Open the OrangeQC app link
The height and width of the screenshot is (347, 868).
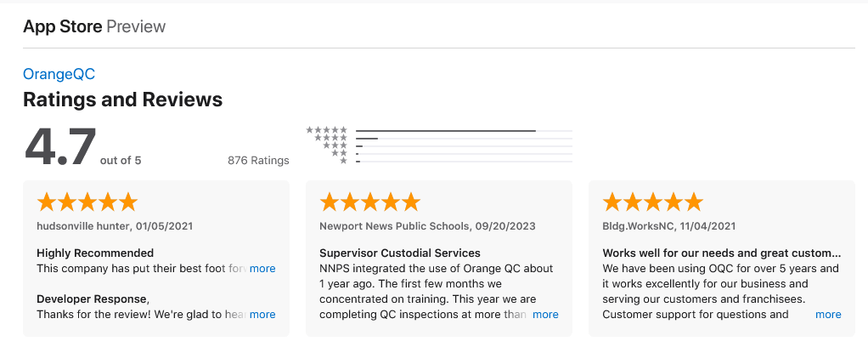tap(59, 74)
